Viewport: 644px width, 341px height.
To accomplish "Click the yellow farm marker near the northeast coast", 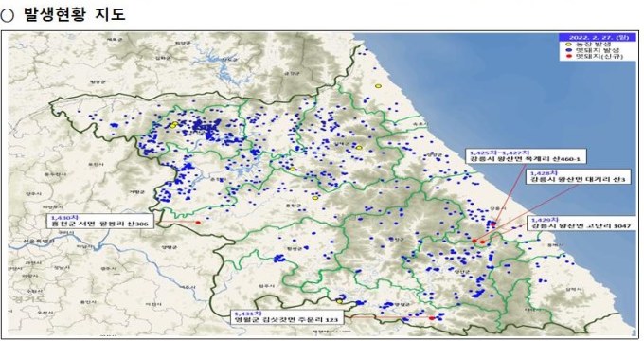I will (378, 86).
